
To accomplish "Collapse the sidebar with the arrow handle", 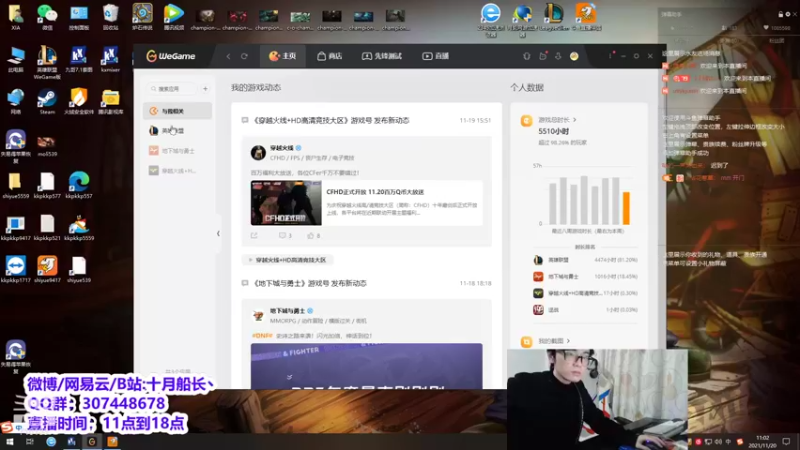I will 218,234.
